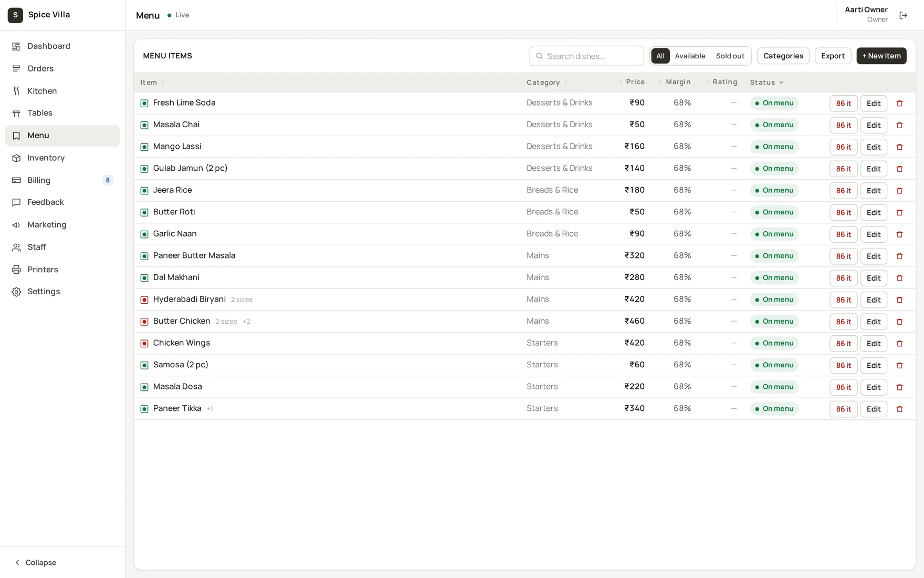Click the ₹160 price of Mango Lassi

pyautogui.click(x=634, y=147)
